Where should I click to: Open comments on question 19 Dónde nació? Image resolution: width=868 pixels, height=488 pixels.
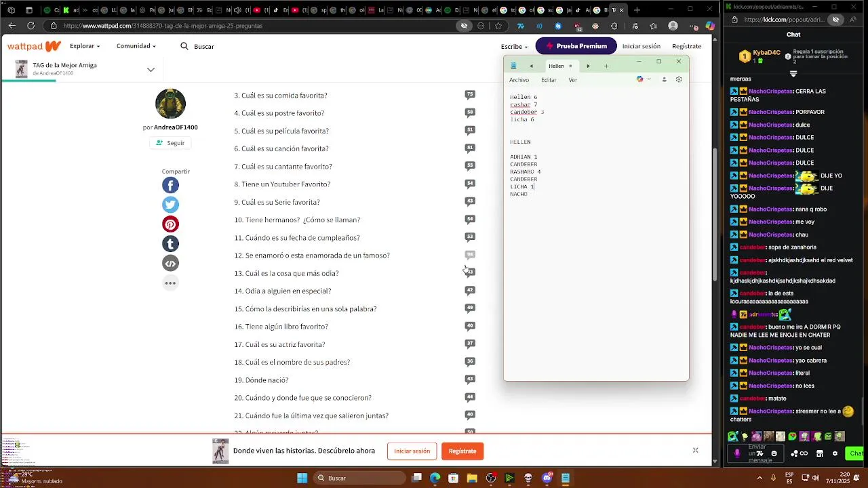coord(470,380)
